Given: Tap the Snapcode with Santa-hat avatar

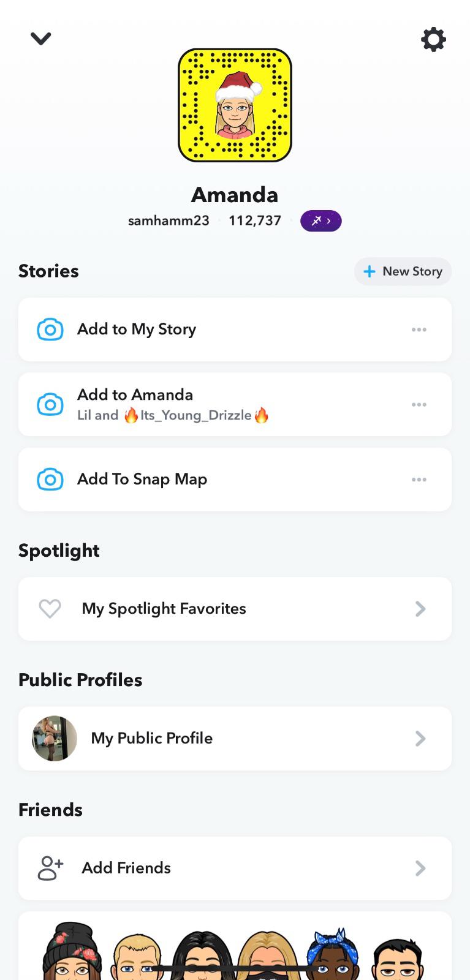Looking at the screenshot, I should [235, 105].
